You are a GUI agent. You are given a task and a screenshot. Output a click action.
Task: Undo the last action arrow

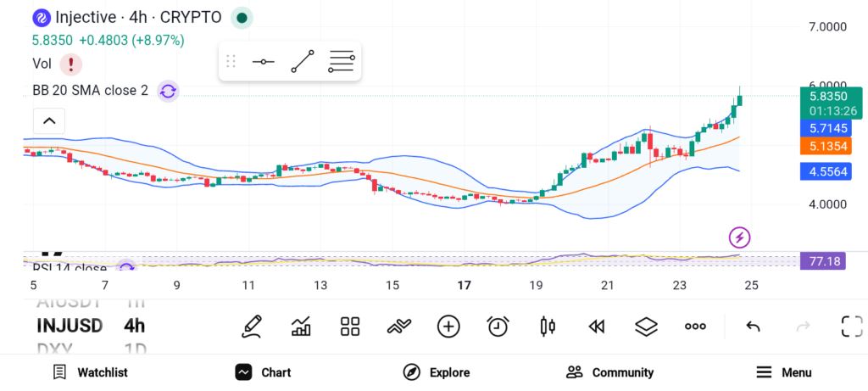(753, 327)
